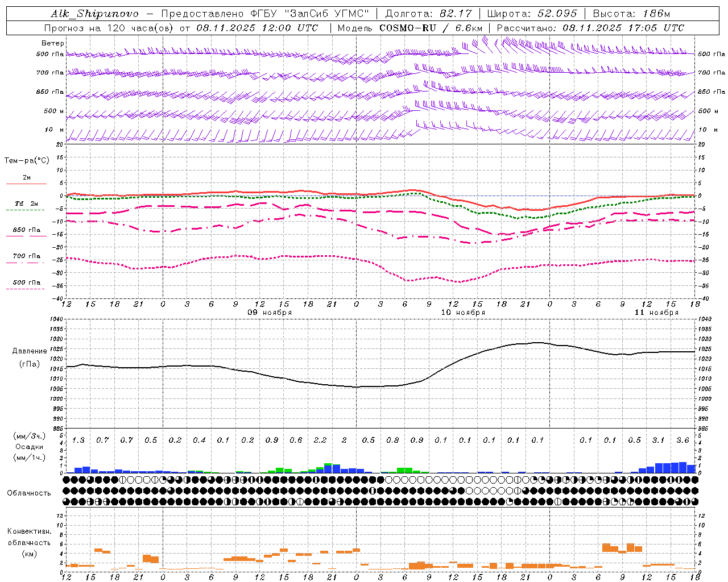The image size is (728, 582).
Task: Click the precipitation value "0.4"
Action: [199, 440]
